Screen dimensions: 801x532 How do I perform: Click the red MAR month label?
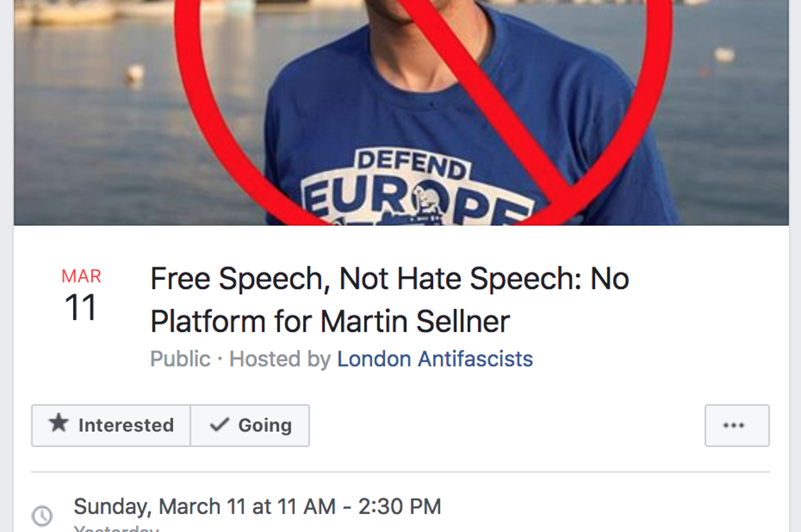tap(81, 276)
